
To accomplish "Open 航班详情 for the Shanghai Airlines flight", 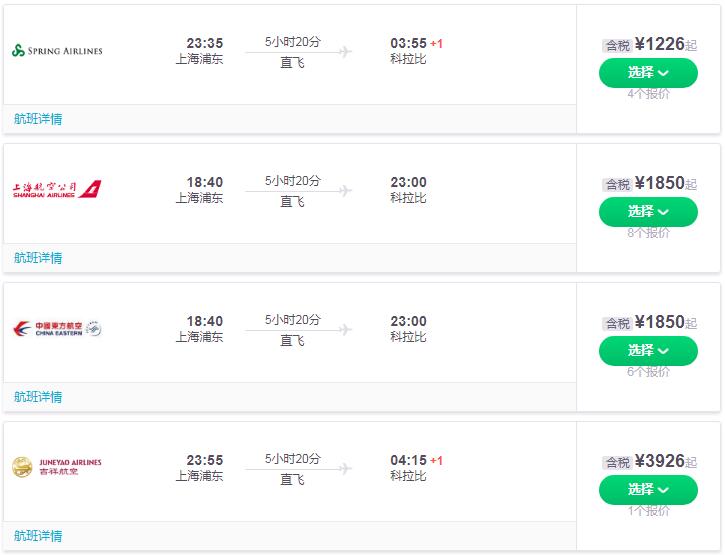I will [x=38, y=258].
